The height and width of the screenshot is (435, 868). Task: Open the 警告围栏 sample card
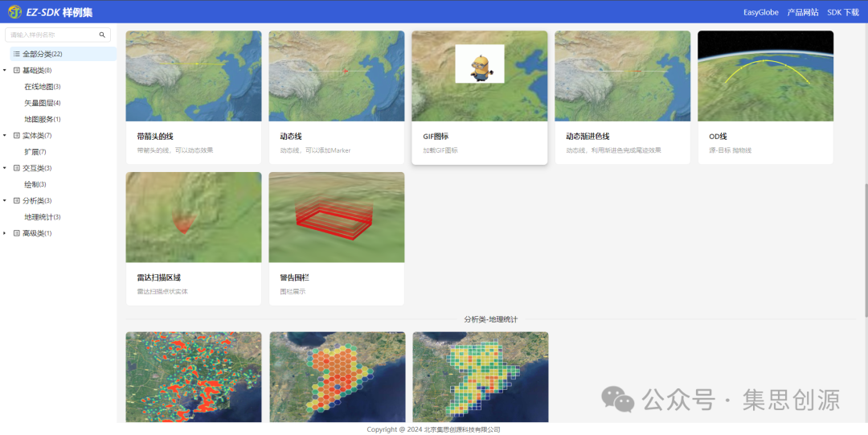[337, 238]
